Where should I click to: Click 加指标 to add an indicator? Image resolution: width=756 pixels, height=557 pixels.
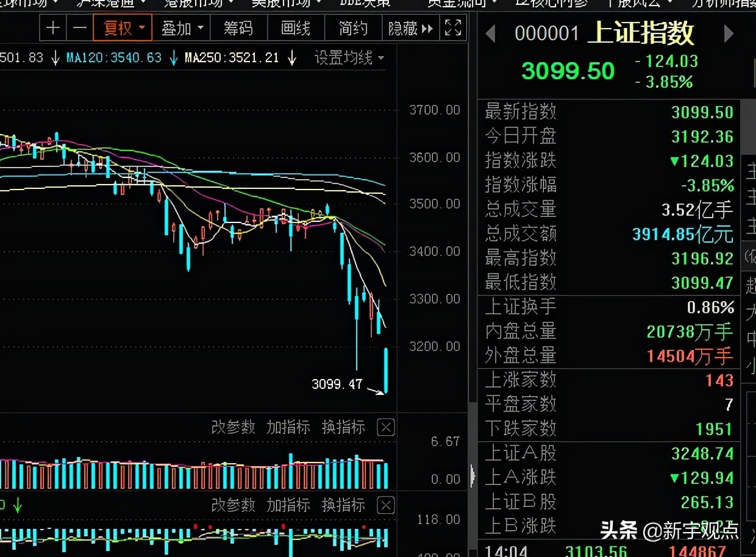[x=288, y=427]
